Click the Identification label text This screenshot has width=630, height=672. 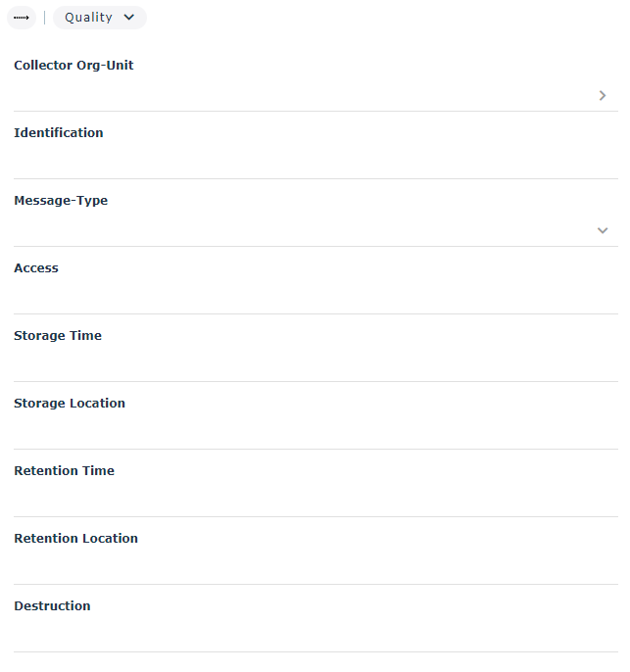(x=58, y=133)
